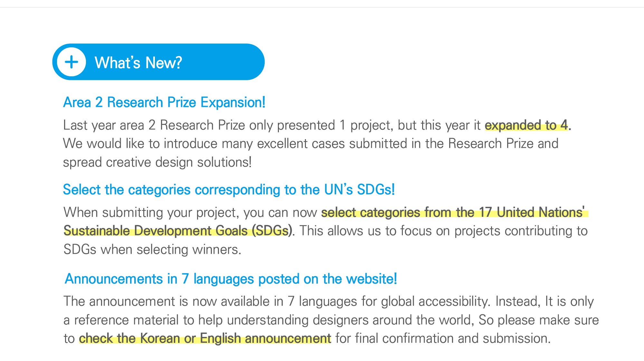Click the line "SDGs when selecting winners."
Screen dimensions: 644x361
click(152, 250)
